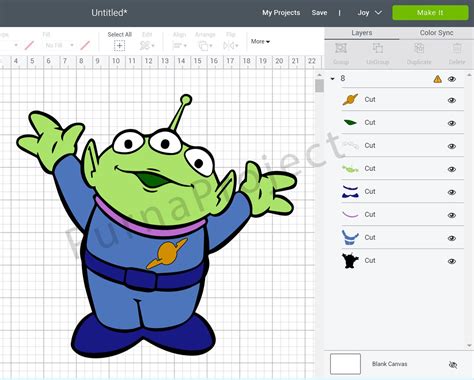Click the fill color swatch

point(85,45)
